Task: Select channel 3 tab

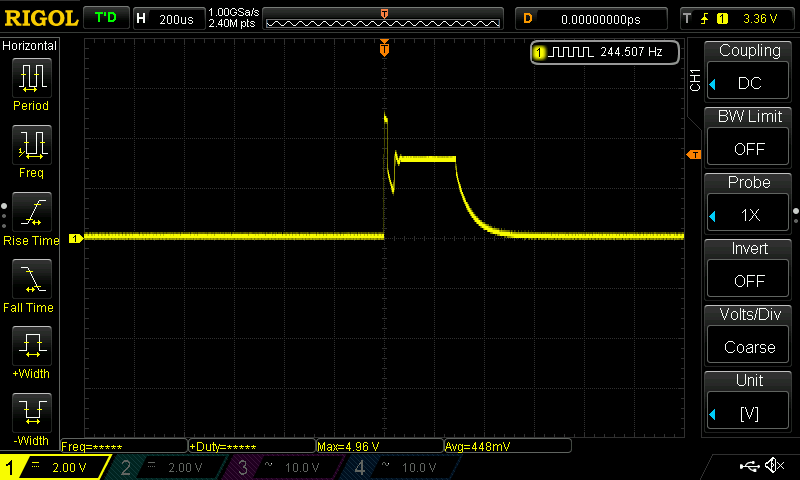Action: (x=283, y=467)
